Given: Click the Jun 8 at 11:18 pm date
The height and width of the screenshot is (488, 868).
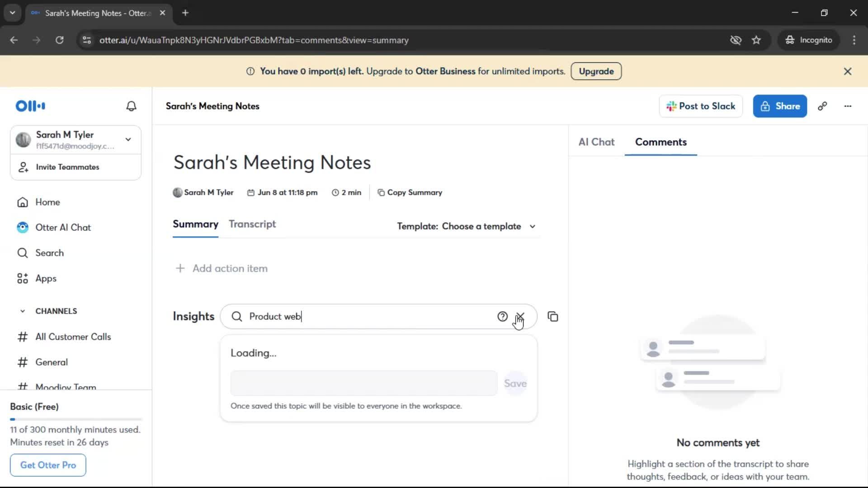Looking at the screenshot, I should 282,192.
